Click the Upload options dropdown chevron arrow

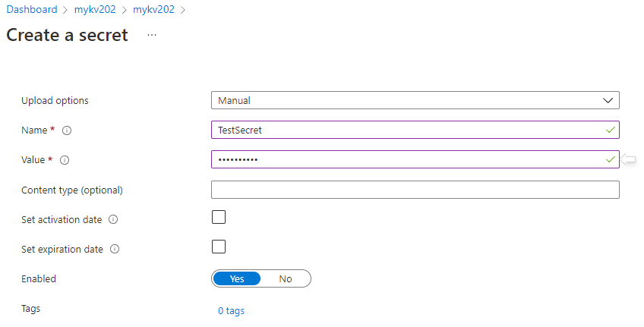click(x=608, y=100)
